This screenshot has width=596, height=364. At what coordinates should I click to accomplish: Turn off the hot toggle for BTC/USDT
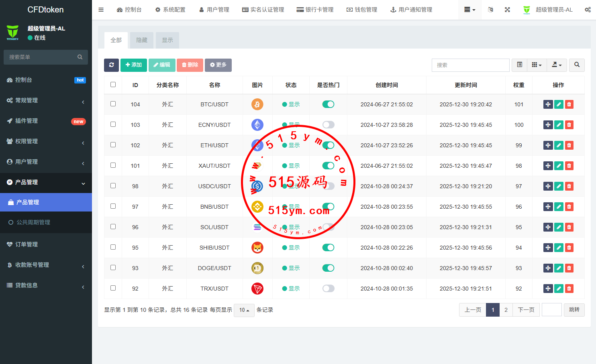tap(328, 104)
